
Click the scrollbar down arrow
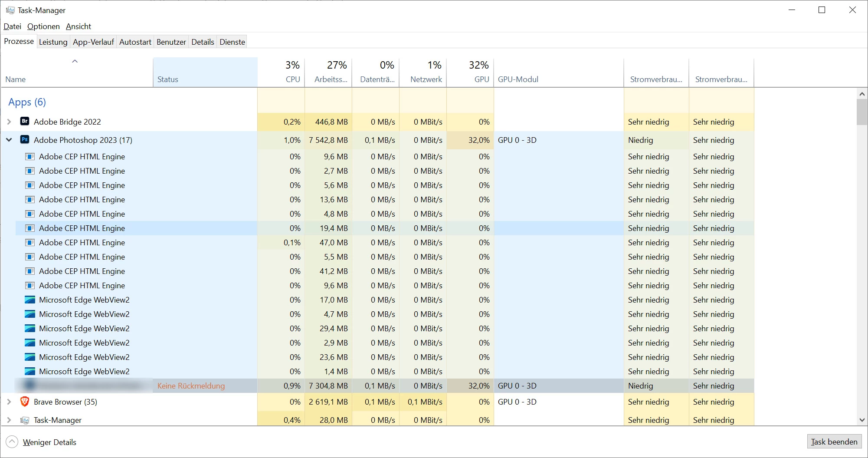point(862,420)
